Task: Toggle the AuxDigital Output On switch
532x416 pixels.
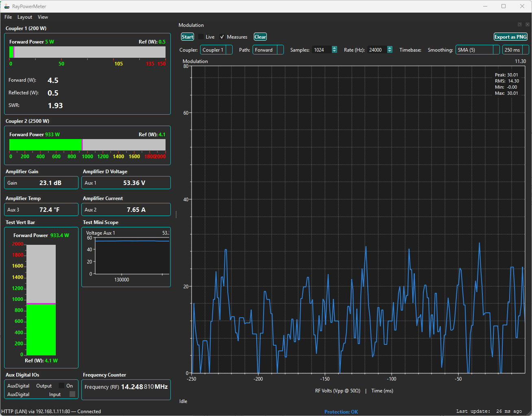Action: point(62,386)
